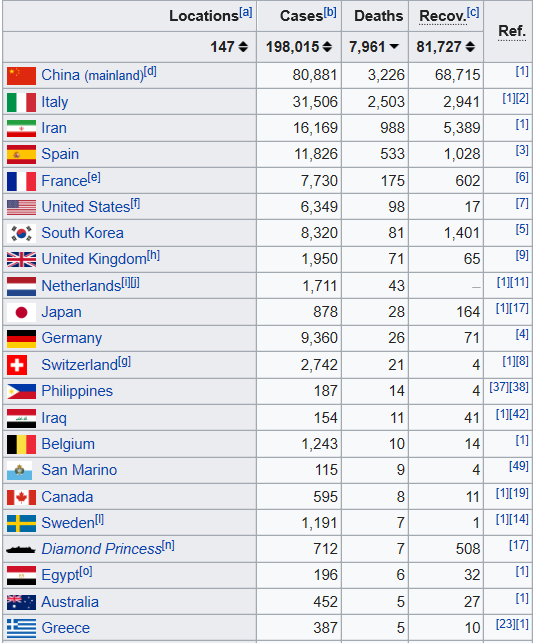Click the Iraq flag icon
Image resolution: width=538 pixels, height=643 pixels.
(21, 418)
